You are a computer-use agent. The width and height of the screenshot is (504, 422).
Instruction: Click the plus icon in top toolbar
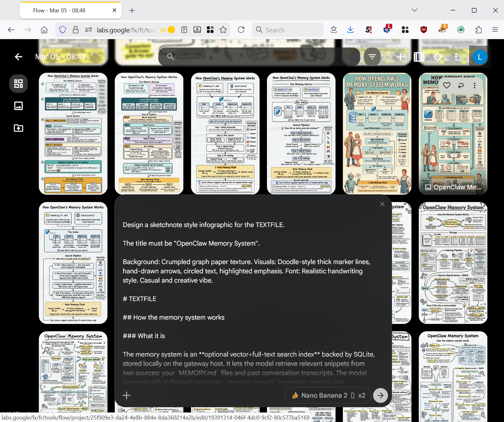pyautogui.click(x=400, y=57)
